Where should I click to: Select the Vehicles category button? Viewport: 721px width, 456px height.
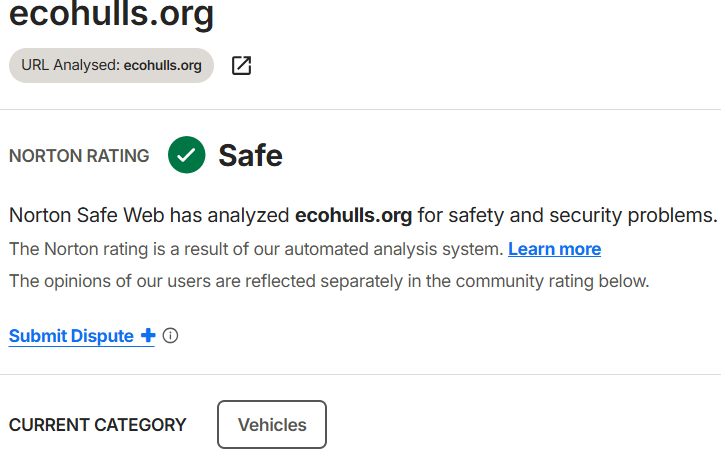(272, 425)
